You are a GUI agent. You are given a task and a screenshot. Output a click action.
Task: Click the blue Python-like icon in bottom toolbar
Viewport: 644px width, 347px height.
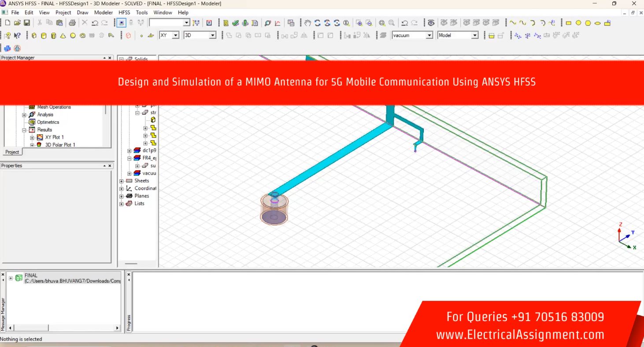coord(7,49)
